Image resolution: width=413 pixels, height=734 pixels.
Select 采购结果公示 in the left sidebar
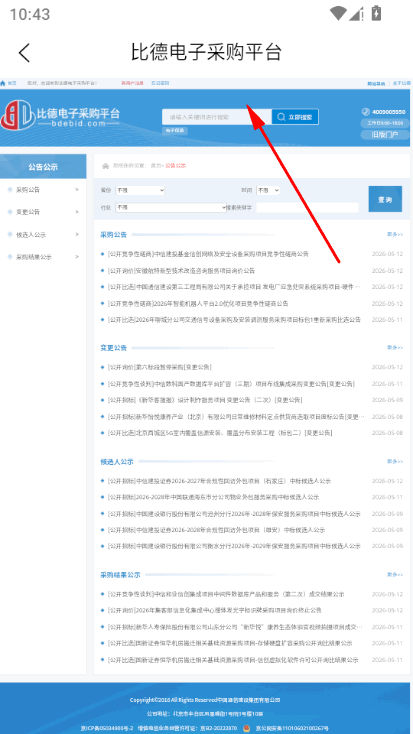pos(34,257)
